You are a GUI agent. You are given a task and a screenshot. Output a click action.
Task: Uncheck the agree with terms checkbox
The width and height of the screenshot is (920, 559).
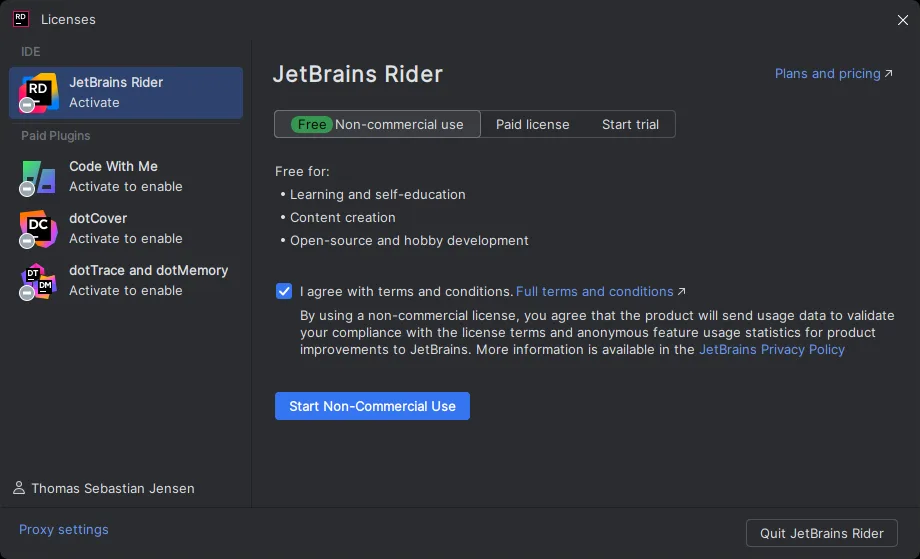[x=284, y=292]
